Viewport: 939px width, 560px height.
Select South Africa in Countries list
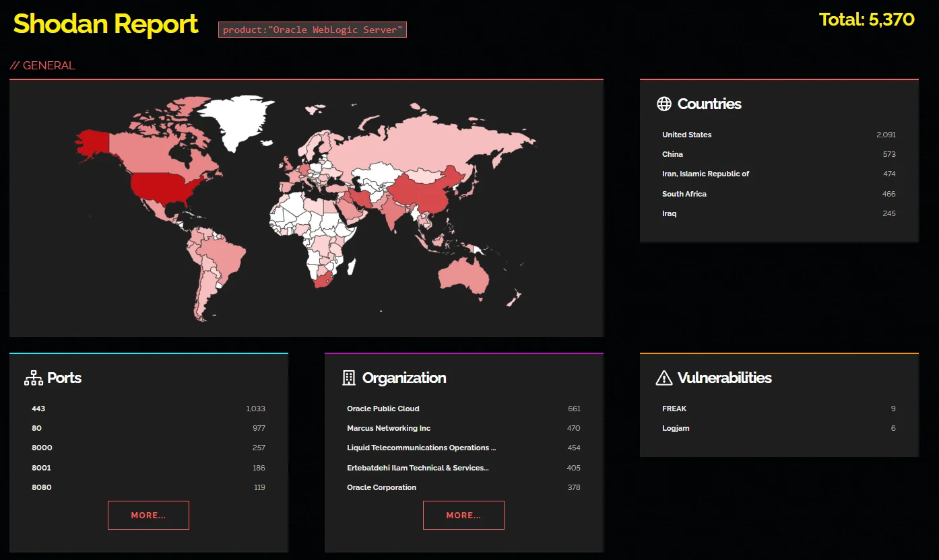pos(684,194)
